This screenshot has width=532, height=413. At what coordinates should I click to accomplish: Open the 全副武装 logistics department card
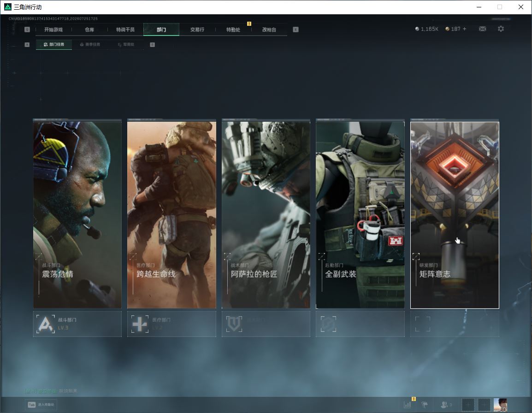361,215
